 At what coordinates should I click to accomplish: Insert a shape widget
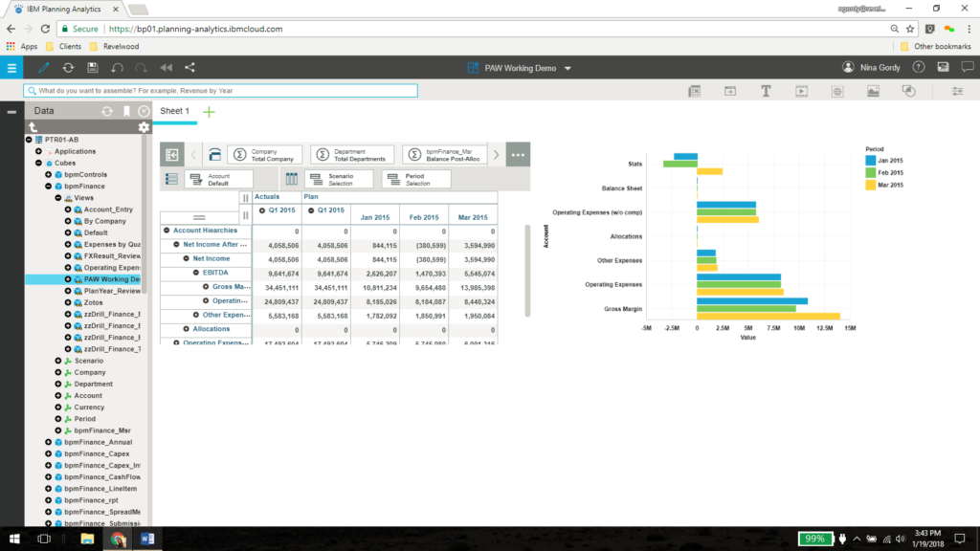(x=909, y=91)
